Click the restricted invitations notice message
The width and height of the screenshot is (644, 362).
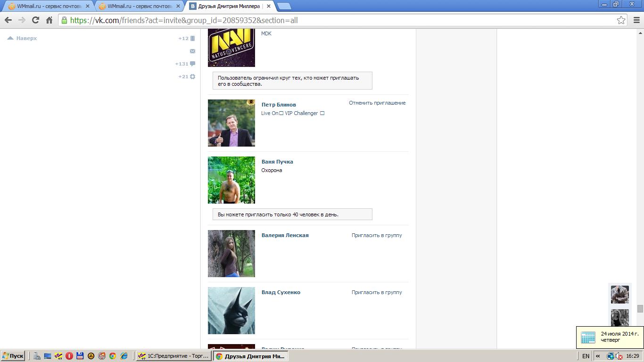(292, 81)
